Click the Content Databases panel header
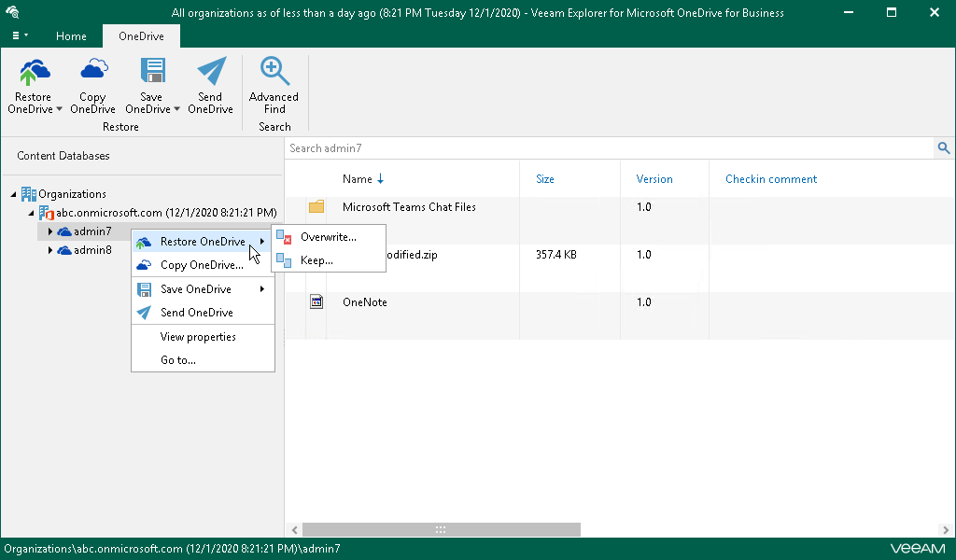 pos(63,155)
